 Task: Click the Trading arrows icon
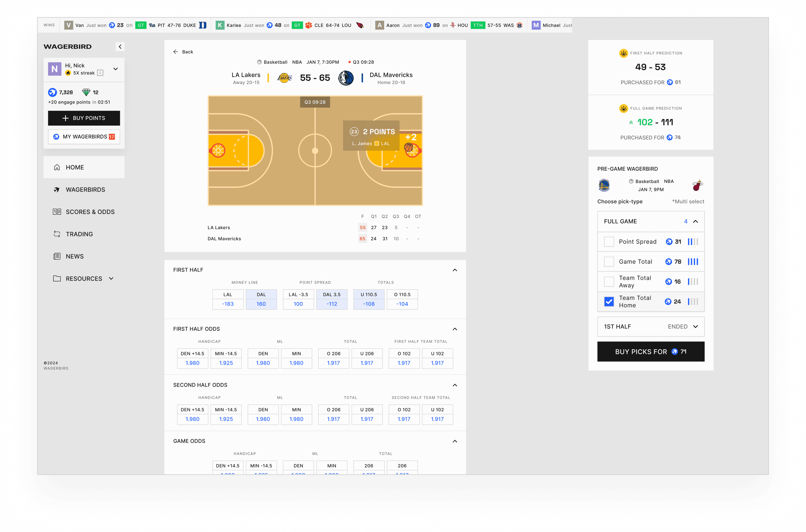point(57,234)
